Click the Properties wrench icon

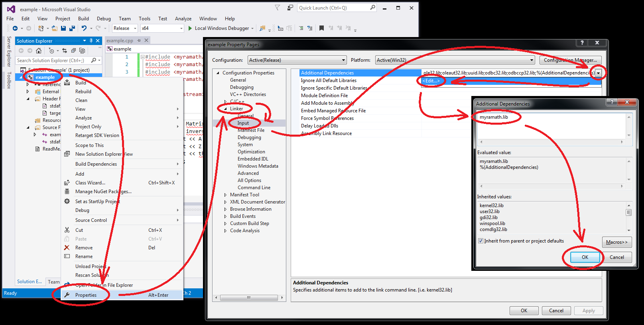pyautogui.click(x=67, y=295)
